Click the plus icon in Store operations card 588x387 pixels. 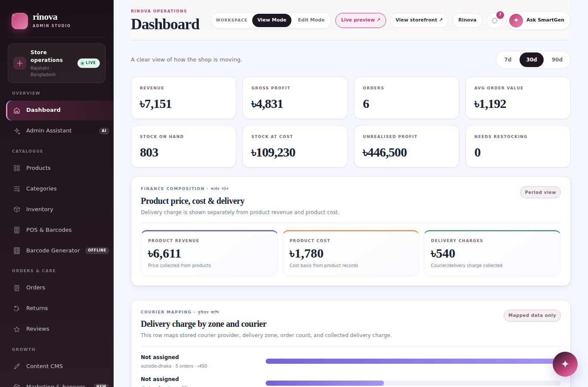coord(19,63)
